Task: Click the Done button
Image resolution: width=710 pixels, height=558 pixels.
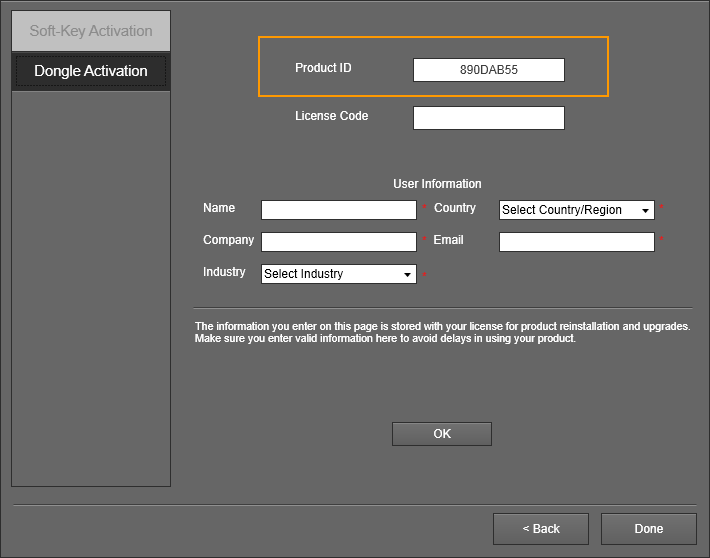Action: (648, 529)
